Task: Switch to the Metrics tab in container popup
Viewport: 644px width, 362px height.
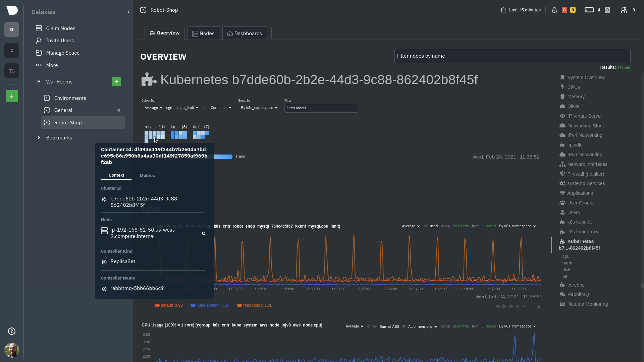Action: 147,175
